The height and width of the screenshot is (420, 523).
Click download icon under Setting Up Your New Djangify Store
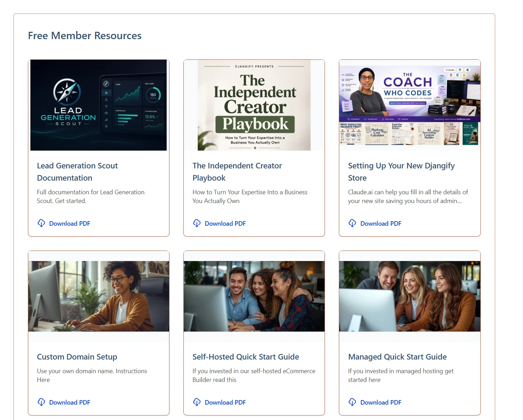point(352,223)
